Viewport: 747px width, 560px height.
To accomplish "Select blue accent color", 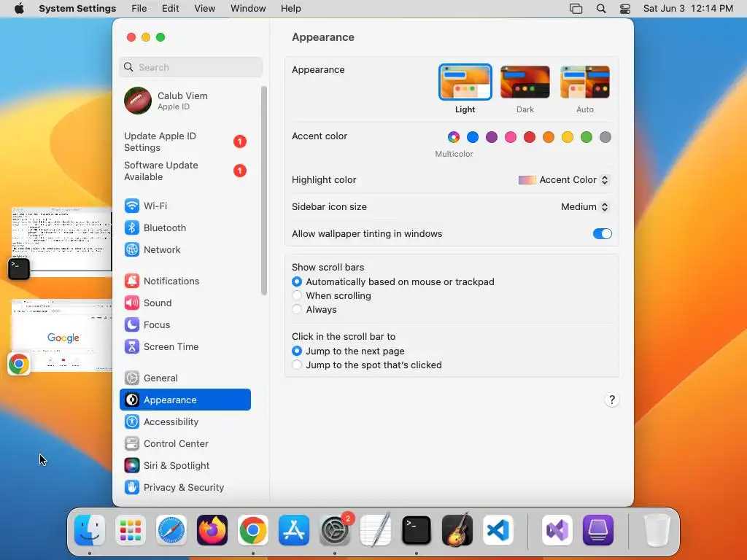I will [x=473, y=137].
